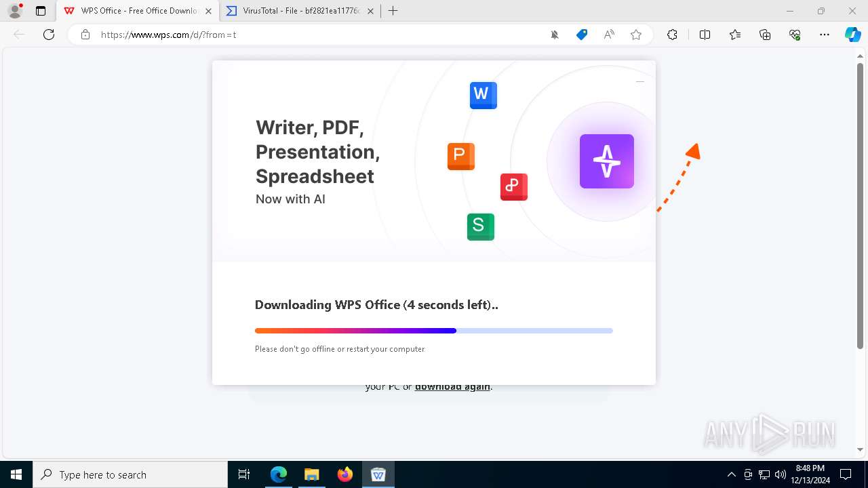The height and width of the screenshot is (488, 868).
Task: Click 'Downloading WPS Office' status text
Action: (x=376, y=305)
